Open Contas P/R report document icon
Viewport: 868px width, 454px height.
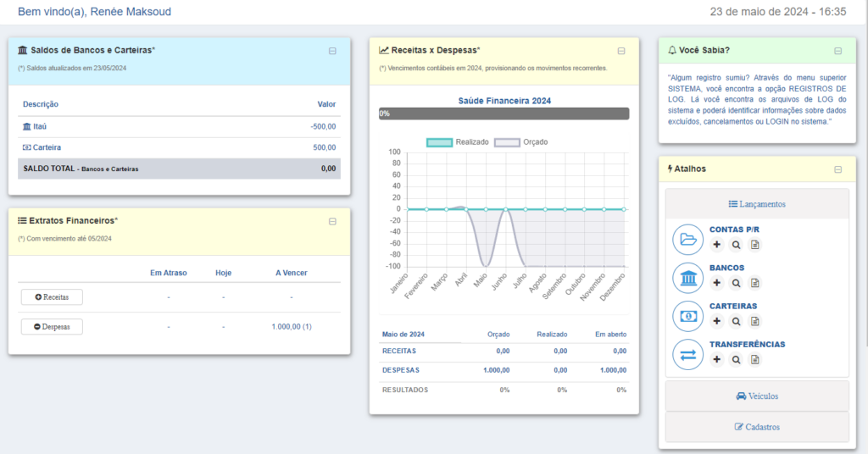pyautogui.click(x=754, y=245)
